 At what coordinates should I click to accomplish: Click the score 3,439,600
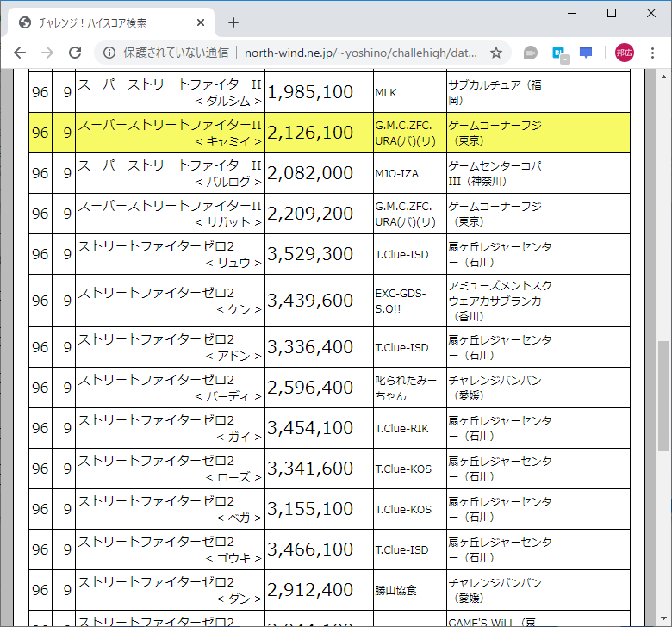coord(310,301)
